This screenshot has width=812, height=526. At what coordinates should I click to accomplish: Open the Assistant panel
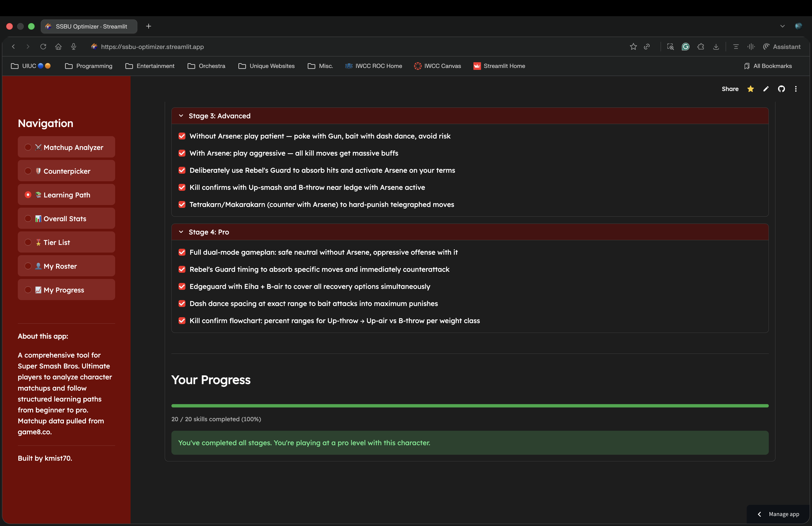(782, 47)
